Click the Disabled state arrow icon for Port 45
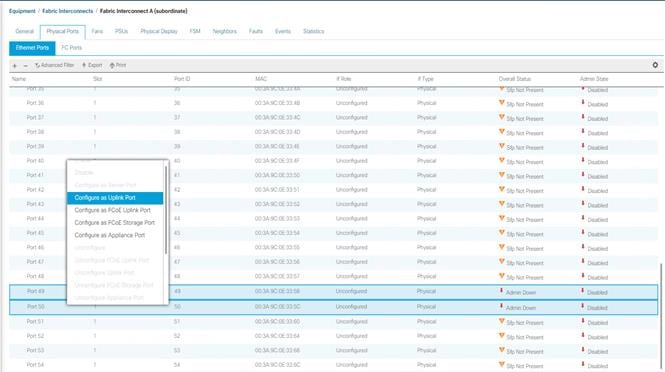The width and height of the screenshot is (665, 372). click(x=583, y=232)
